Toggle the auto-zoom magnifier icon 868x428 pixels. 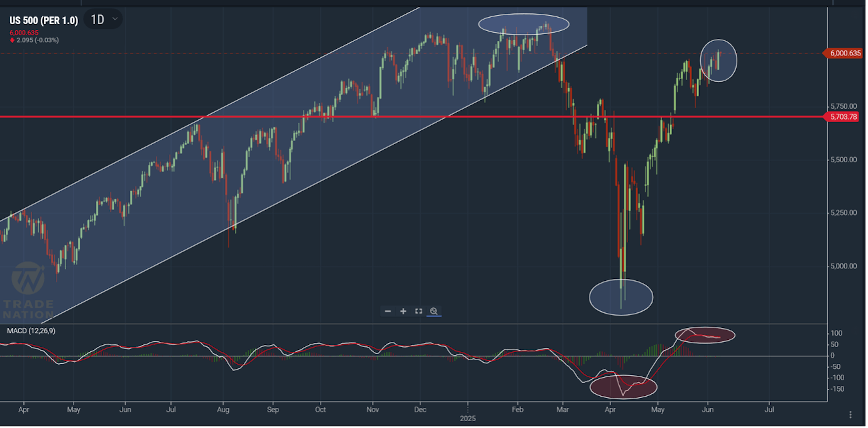(x=434, y=311)
